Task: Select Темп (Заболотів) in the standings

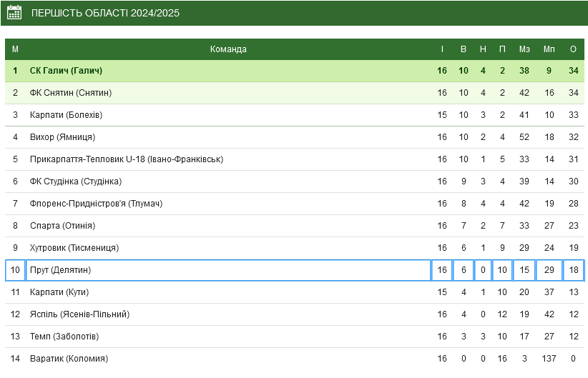Action: [64, 337]
